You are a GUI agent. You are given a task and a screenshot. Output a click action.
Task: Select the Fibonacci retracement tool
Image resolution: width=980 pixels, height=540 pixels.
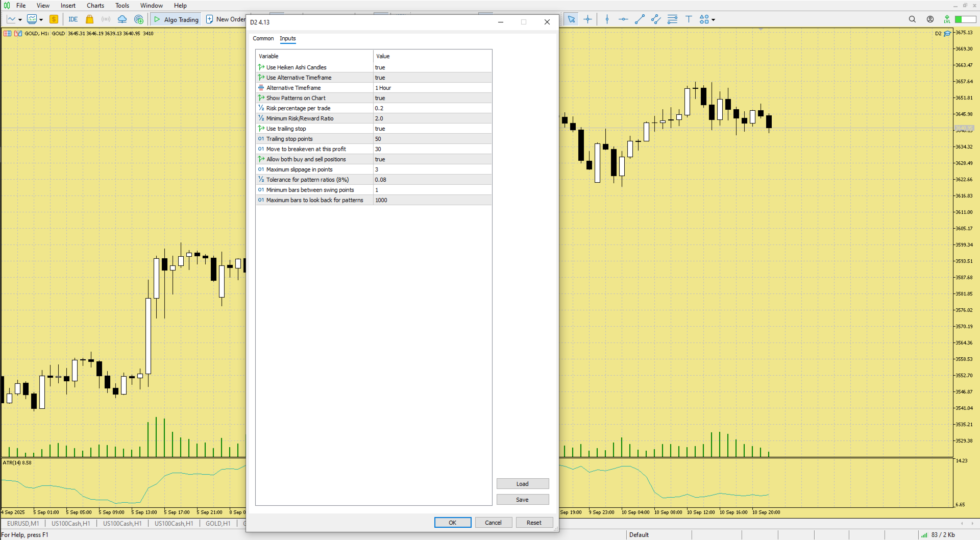[x=672, y=19]
